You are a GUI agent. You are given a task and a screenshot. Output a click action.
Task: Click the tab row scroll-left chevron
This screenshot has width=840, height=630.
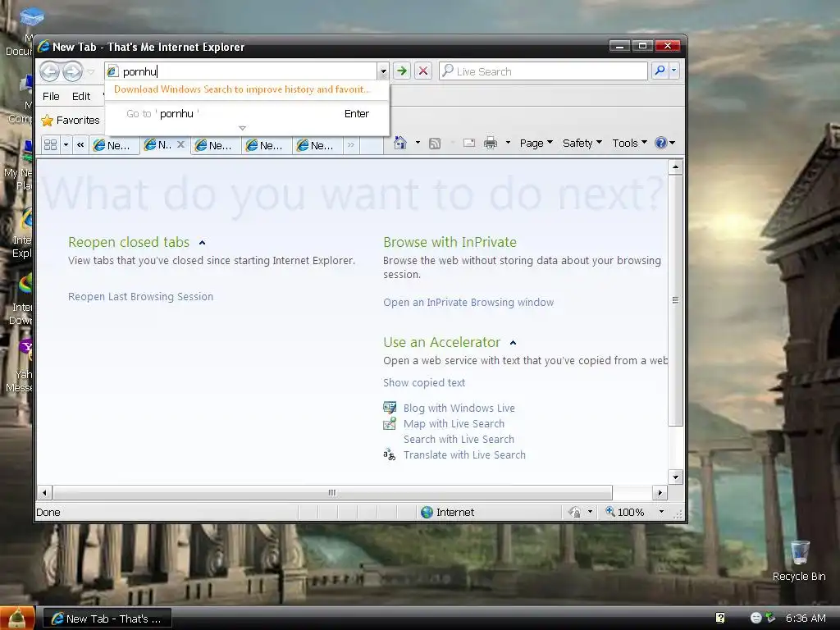tap(80, 144)
